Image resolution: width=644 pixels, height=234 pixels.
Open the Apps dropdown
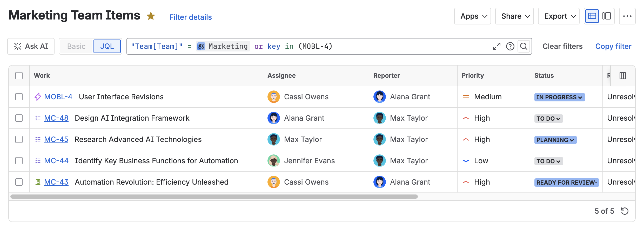coord(472,16)
